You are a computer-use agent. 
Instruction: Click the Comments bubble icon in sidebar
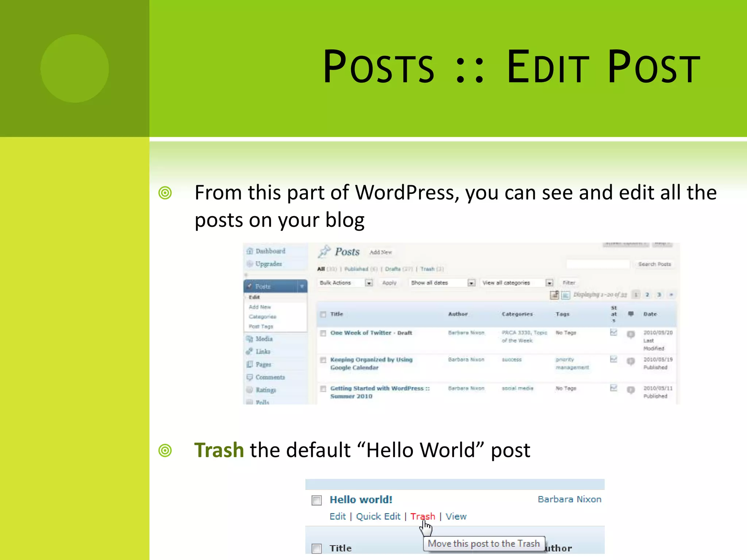coord(249,377)
